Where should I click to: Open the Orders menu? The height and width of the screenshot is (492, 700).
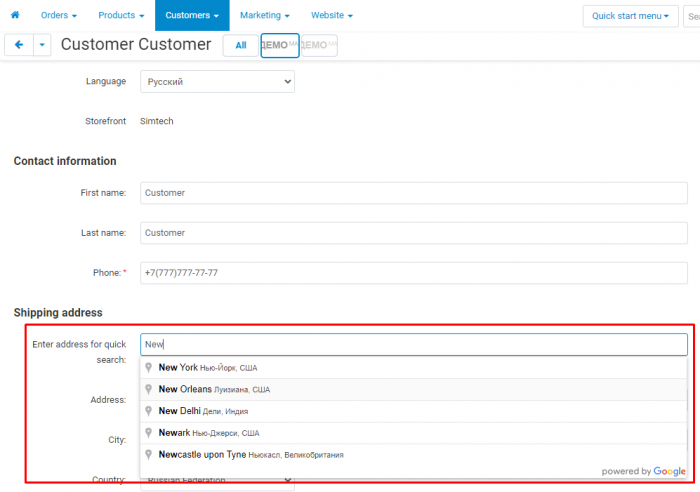point(58,15)
